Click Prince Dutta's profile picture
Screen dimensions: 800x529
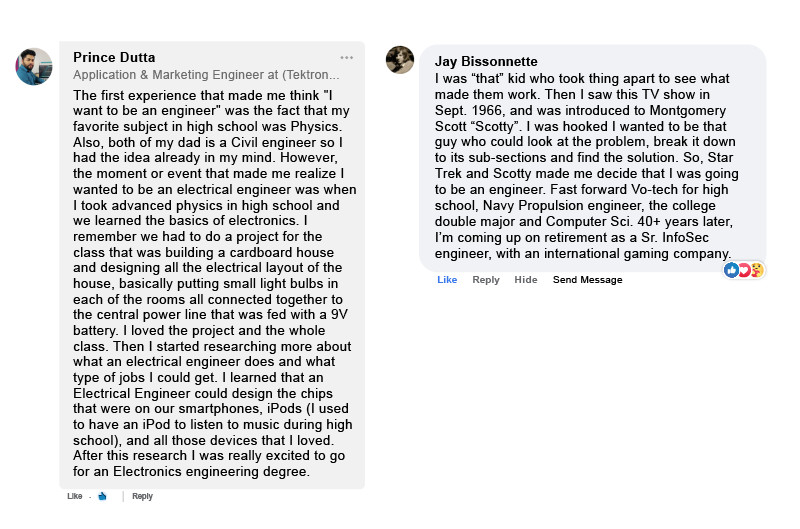[x=34, y=66]
